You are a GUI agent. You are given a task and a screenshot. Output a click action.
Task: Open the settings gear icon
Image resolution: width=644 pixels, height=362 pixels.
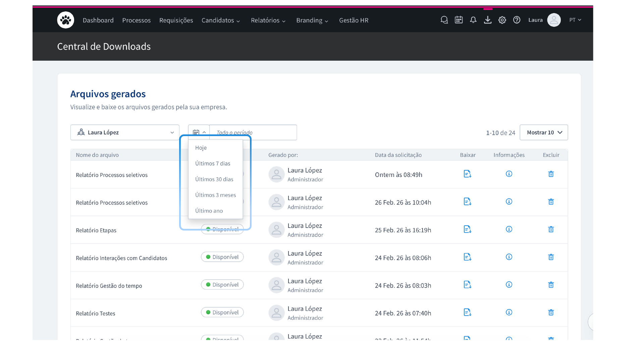click(x=502, y=20)
